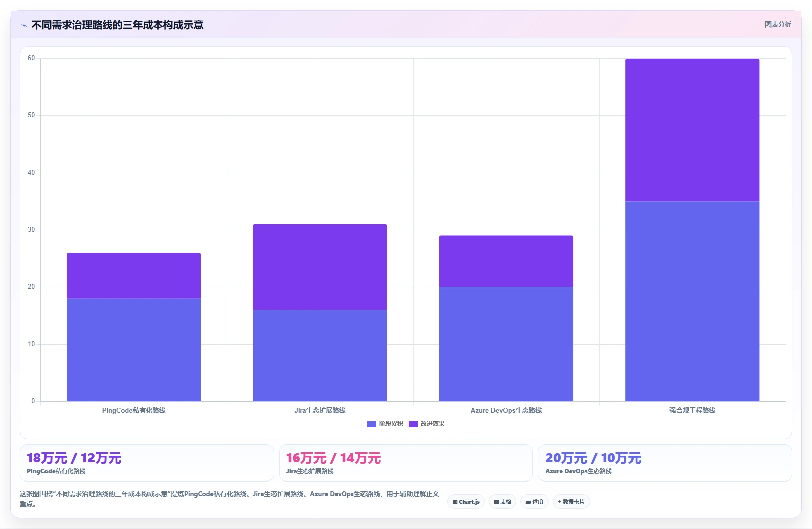Image resolution: width=812 pixels, height=529 pixels.
Task: Click the y-axis value 0
Action: pyautogui.click(x=33, y=401)
